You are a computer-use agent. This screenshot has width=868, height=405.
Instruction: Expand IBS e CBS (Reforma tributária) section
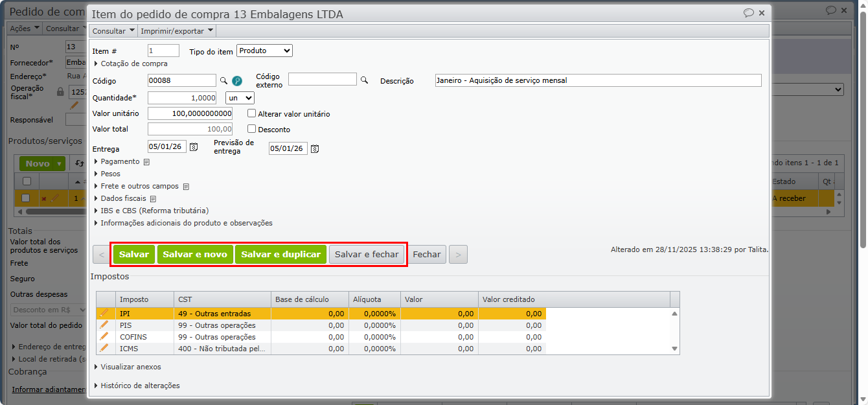tap(152, 211)
